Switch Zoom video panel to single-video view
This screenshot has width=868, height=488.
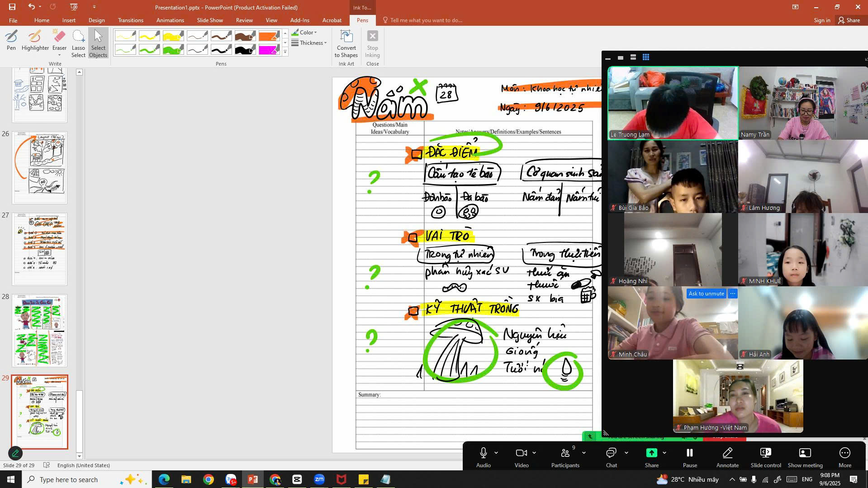coord(621,57)
